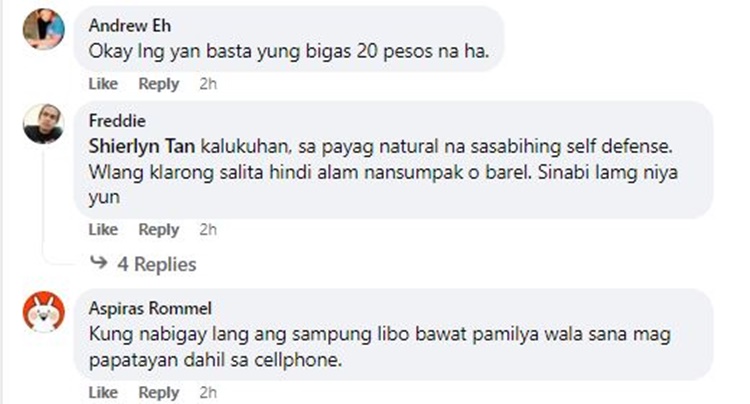
Task: Open the Aspiras Rommel name link
Action: click(x=150, y=308)
